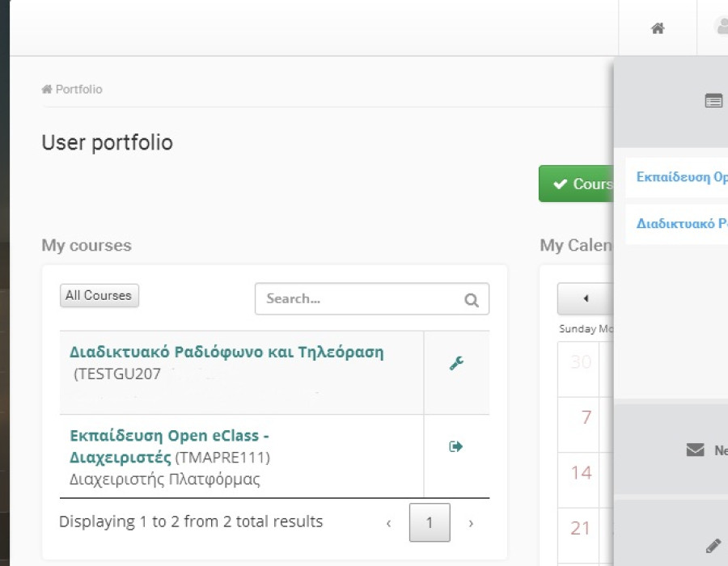Click the list icon atop side panel
Image resolution: width=728 pixels, height=566 pixels.
pos(713,101)
